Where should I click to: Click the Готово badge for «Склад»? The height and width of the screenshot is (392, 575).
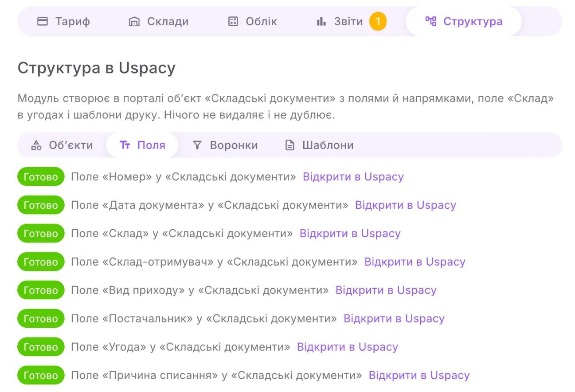[41, 233]
